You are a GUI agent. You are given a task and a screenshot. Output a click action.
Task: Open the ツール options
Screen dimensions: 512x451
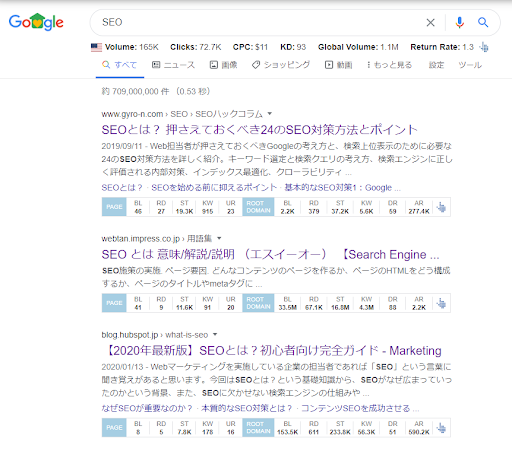point(470,65)
